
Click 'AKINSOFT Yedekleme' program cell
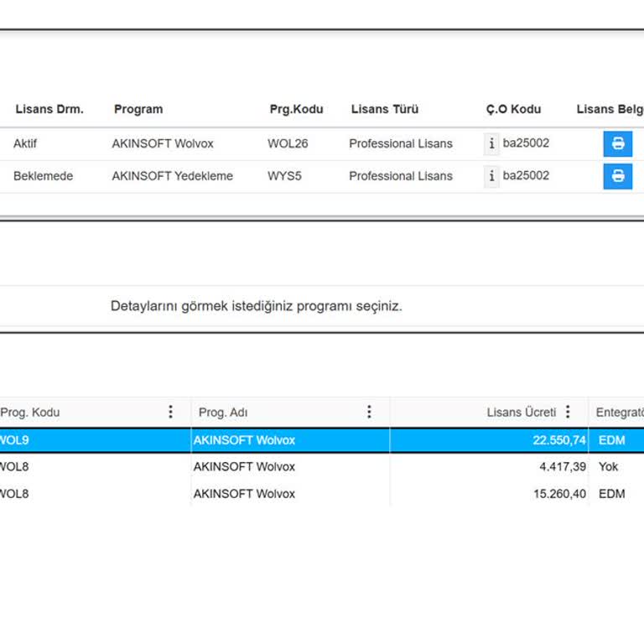coord(173,176)
